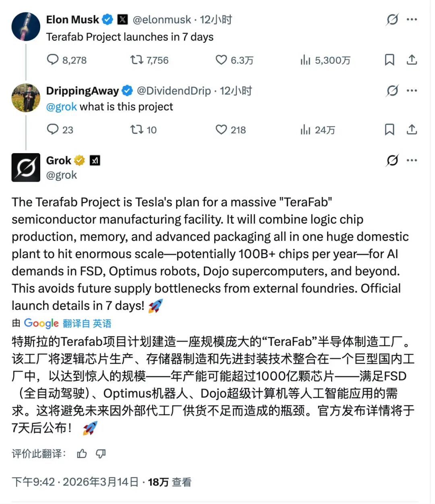435x504 pixels.
Task: Open more options for DrippingAway's post
Action: (x=412, y=90)
